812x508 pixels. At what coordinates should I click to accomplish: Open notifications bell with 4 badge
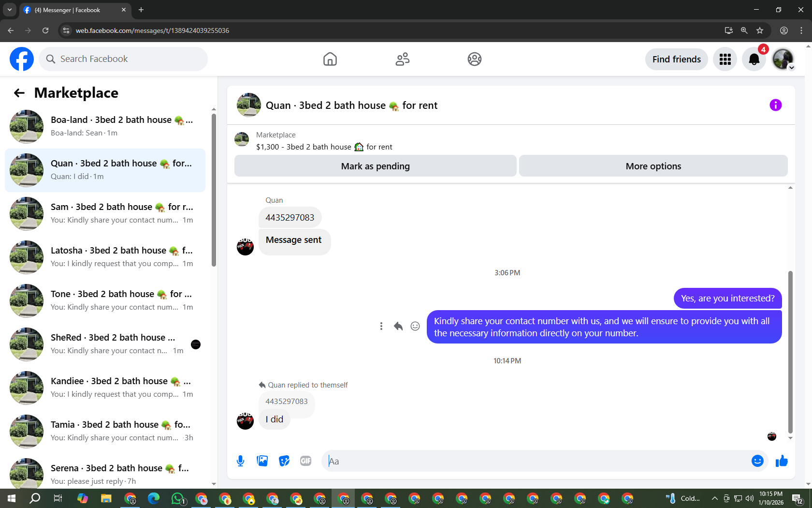point(754,59)
